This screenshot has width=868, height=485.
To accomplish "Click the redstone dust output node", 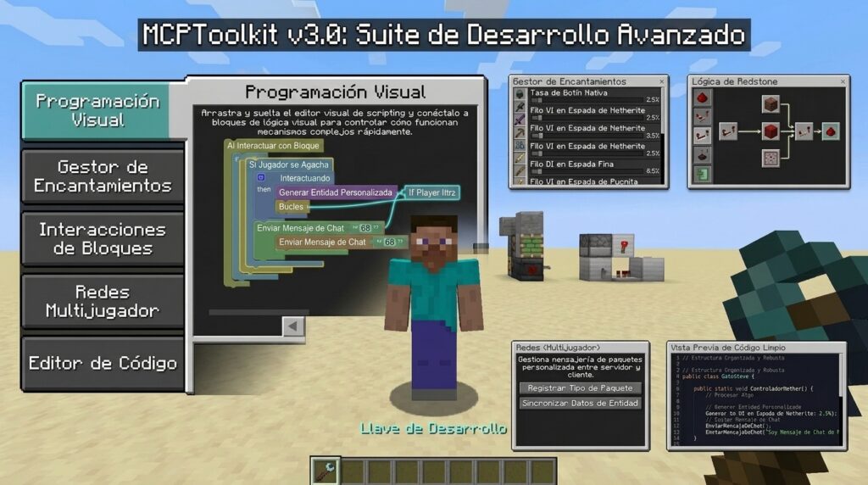I will (x=831, y=131).
